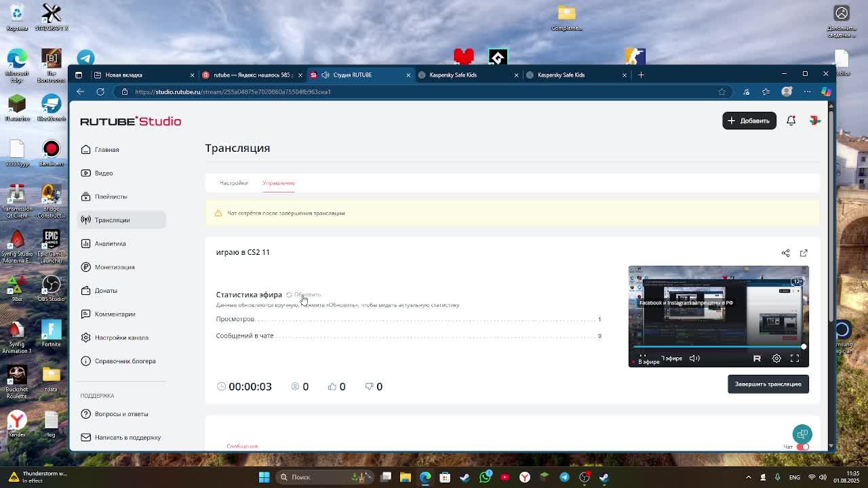Open WhatsApp from the taskbar
This screenshot has height=488, width=868.
click(x=485, y=477)
